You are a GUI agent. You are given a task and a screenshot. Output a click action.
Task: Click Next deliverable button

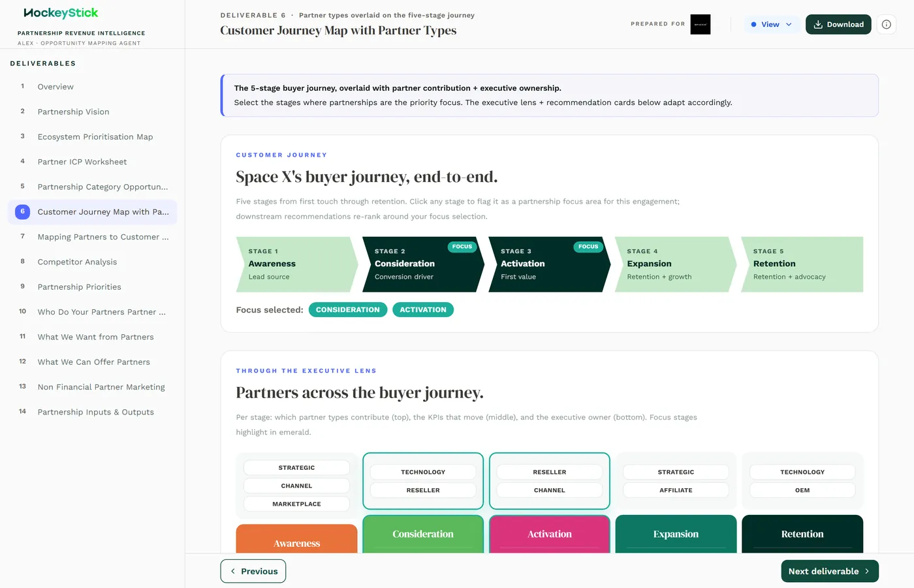point(830,571)
